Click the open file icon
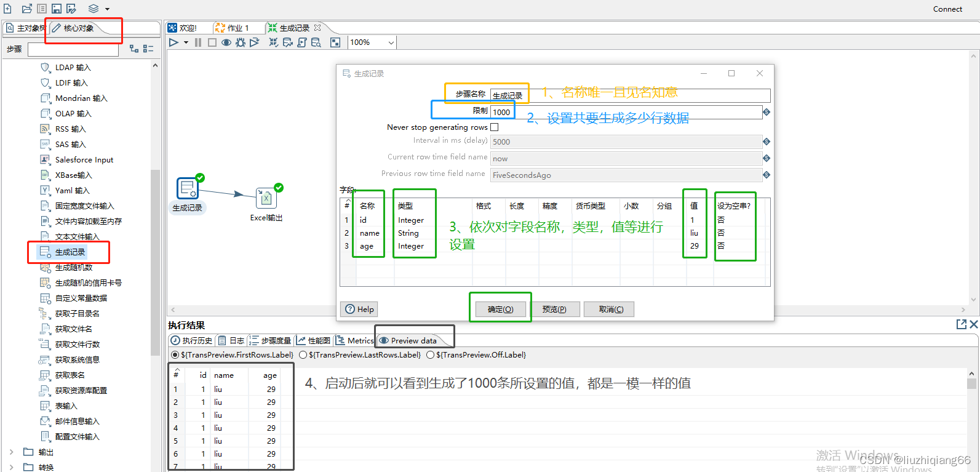The height and width of the screenshot is (472, 980). point(26,9)
